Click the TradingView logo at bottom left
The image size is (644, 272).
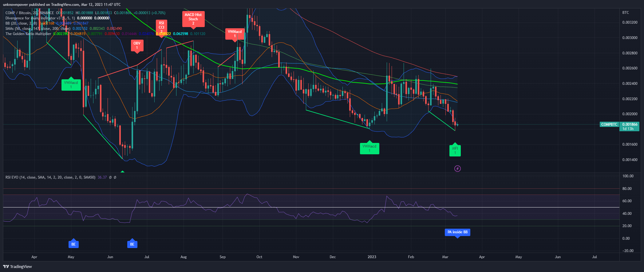pyautogui.click(x=18, y=266)
